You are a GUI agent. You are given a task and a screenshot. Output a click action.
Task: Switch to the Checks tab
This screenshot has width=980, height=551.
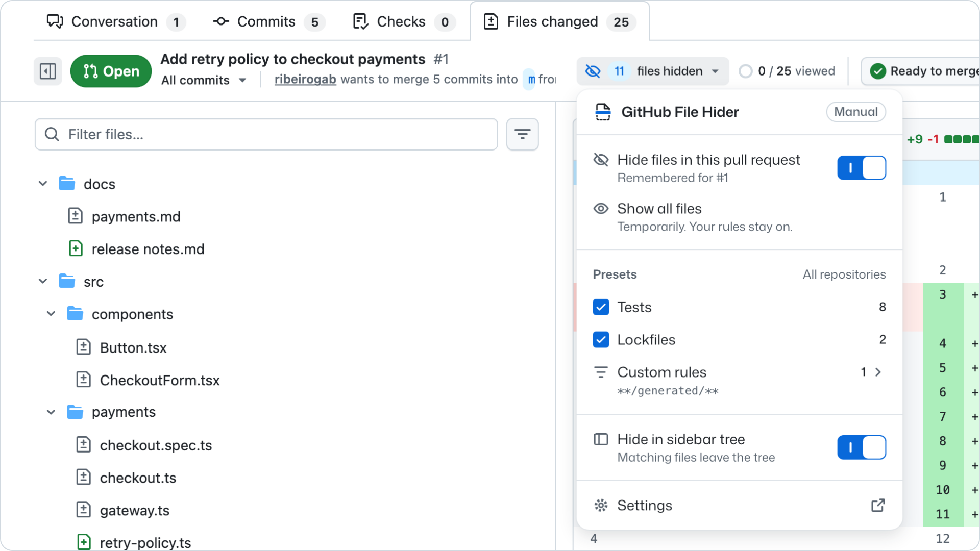pyautogui.click(x=404, y=21)
